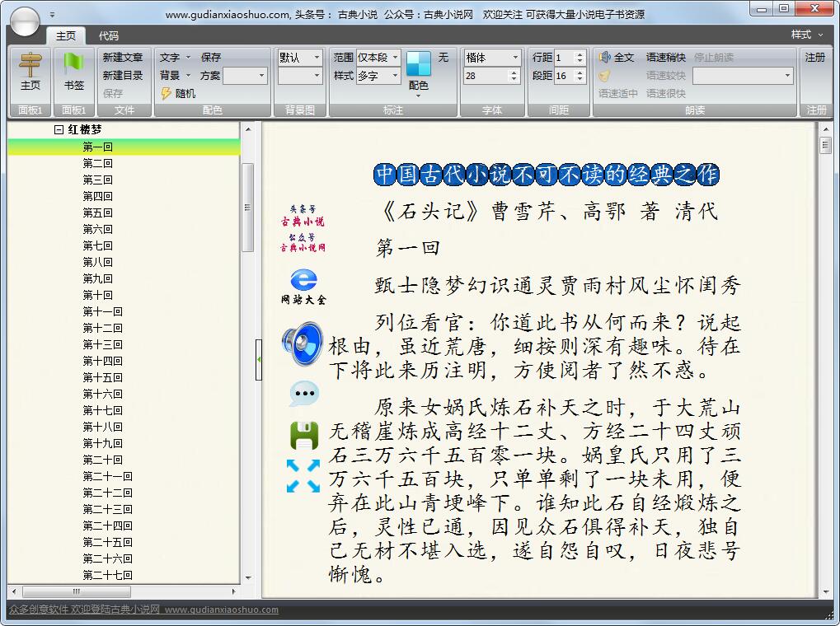
Task: Open the 范围 仅本段 dropdown
Action: tap(395, 58)
